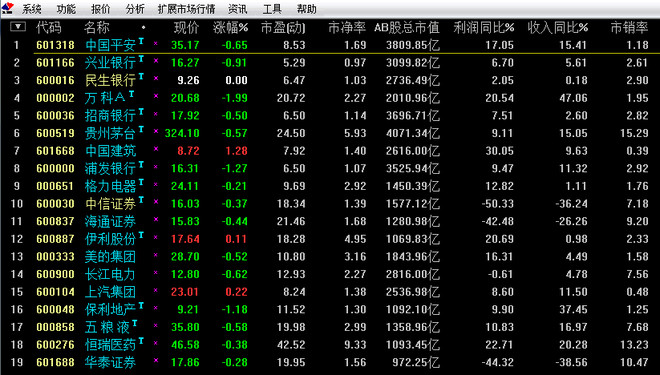Open the 帮助 menu

click(307, 9)
